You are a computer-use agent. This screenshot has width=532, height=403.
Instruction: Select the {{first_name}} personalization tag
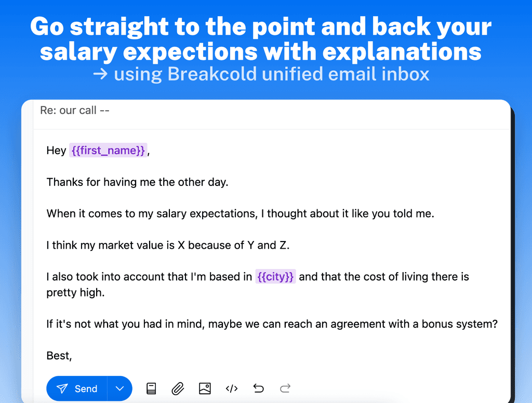(x=108, y=150)
